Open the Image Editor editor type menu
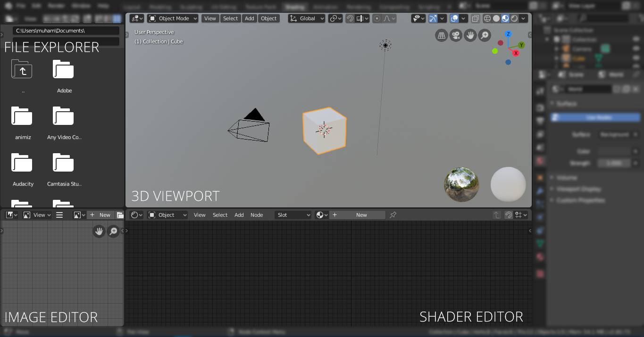644x337 pixels. 11,215
